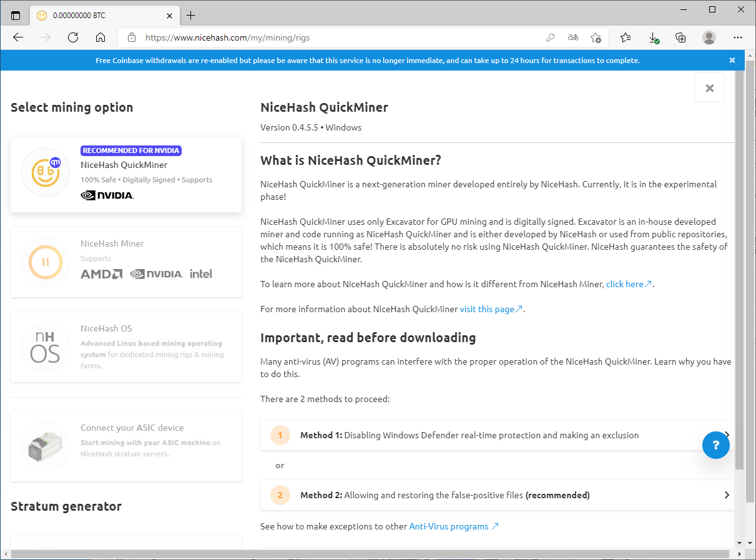Click the NVIDIA logo under QuickMiner
Image resolution: width=756 pixels, height=560 pixels.
tap(107, 195)
